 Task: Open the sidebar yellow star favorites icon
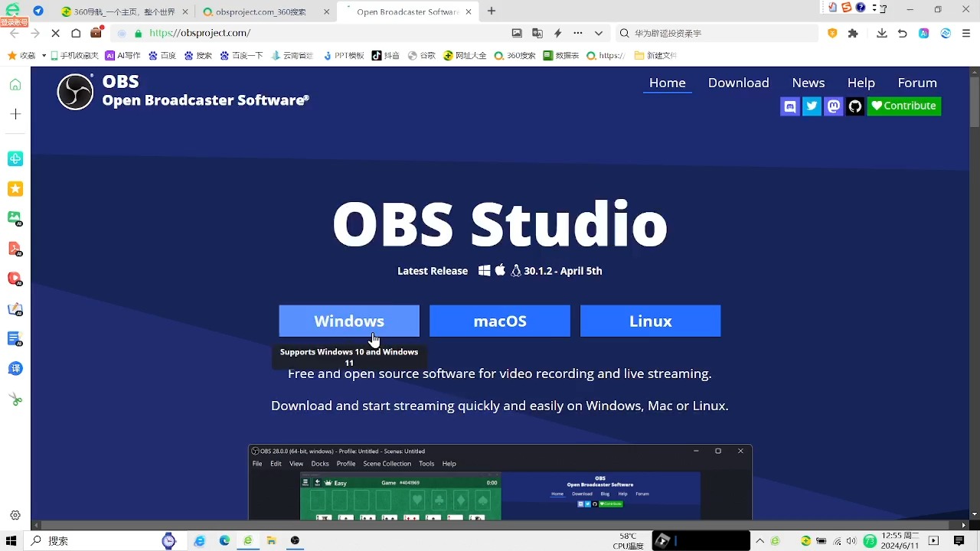[x=15, y=188]
